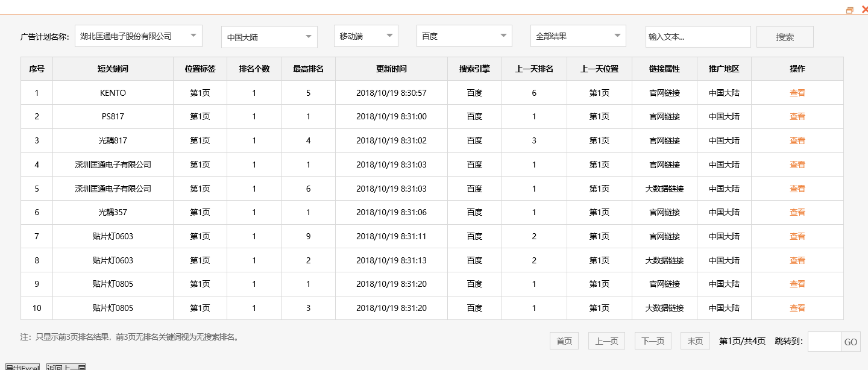
Task: Click the 输入文本 search text field
Action: (697, 36)
